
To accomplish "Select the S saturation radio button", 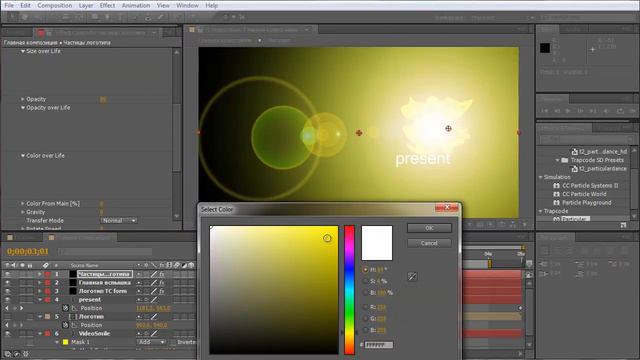I will tap(365, 281).
